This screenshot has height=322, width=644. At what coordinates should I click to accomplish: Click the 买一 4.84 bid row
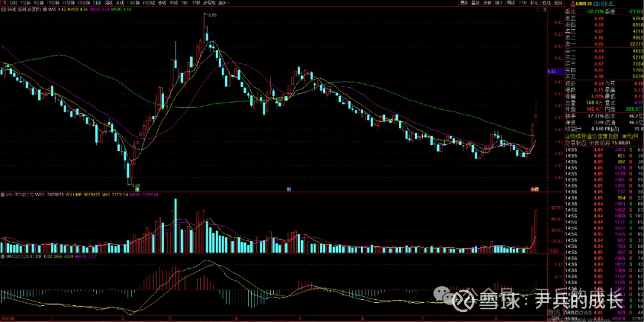[x=603, y=51]
